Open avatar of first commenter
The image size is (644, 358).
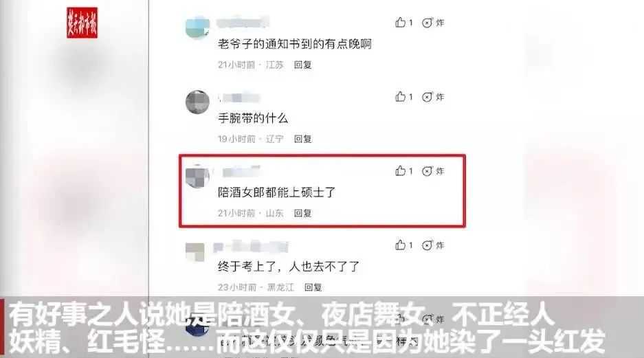click(x=197, y=27)
